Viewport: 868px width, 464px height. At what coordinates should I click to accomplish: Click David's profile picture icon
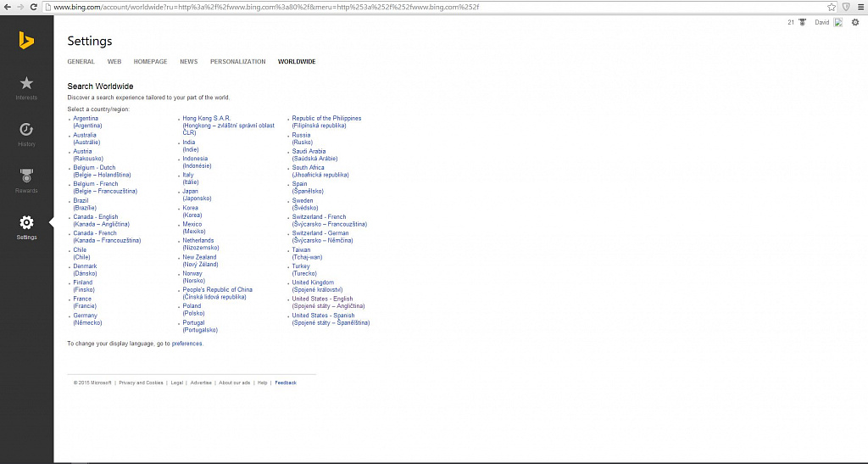pyautogui.click(x=838, y=23)
